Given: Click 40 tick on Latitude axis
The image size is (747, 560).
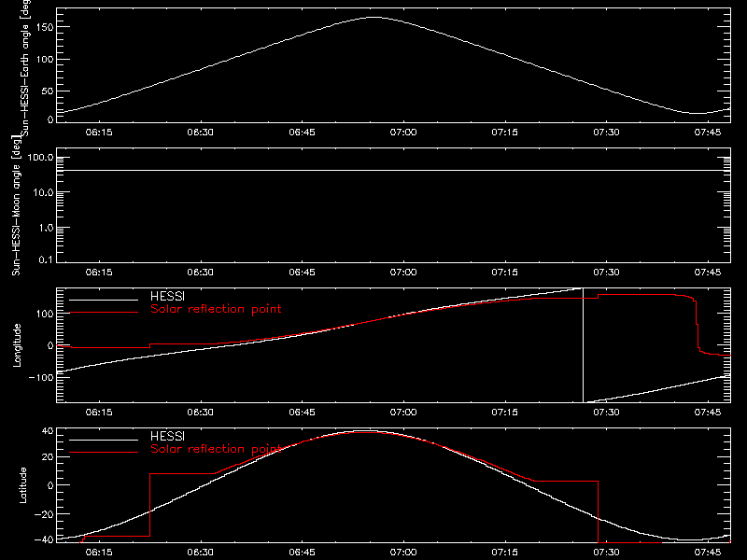Looking at the screenshot, I should click(48, 431).
